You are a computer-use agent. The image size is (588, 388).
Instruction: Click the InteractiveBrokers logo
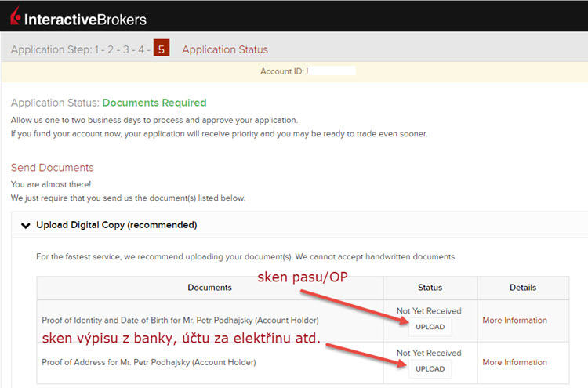tap(78, 17)
